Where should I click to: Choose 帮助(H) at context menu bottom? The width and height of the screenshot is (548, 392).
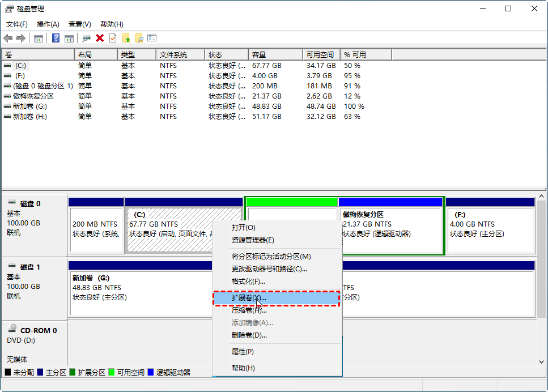point(277,368)
